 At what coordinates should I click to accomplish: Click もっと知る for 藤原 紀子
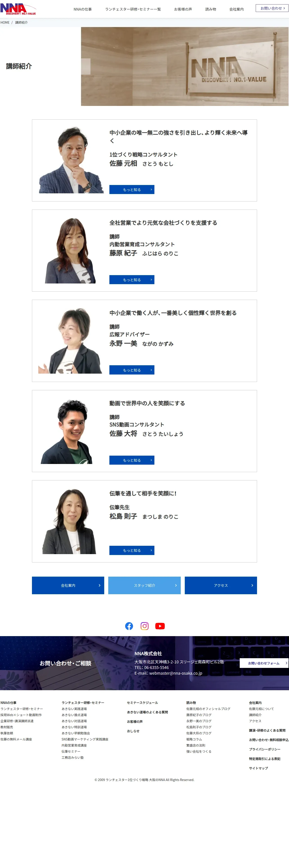tap(132, 280)
